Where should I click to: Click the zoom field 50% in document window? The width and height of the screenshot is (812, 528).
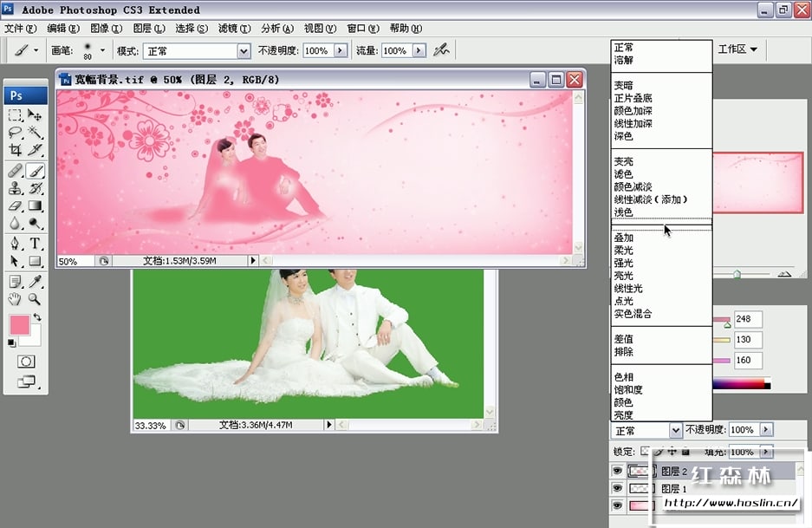pos(75,261)
